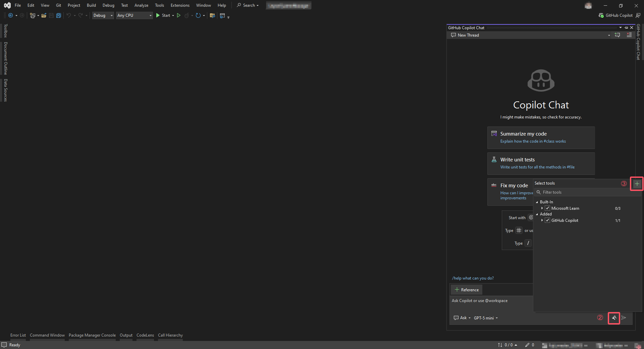Viewport: 644px width, 349px height.
Task: Click the Save All icon
Action: [x=59, y=15]
